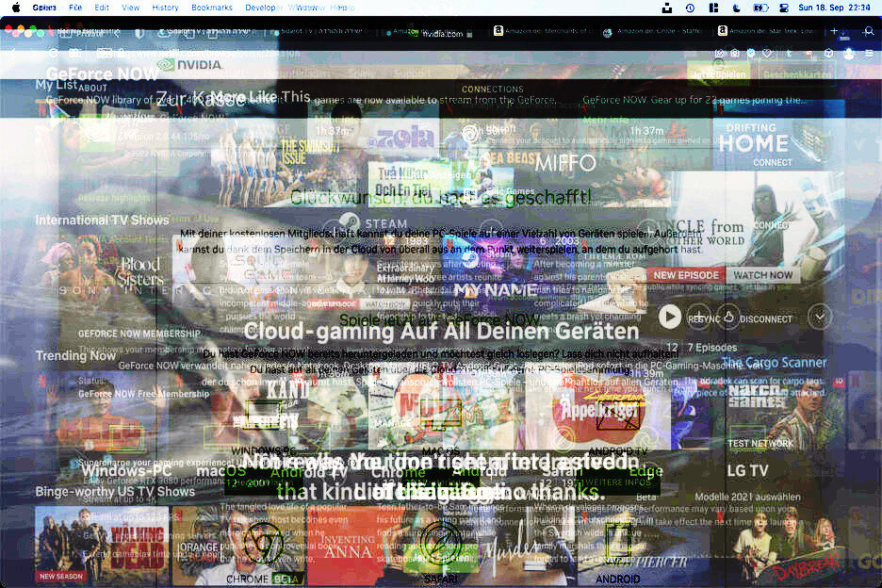Open the profile avatar icon
Viewport: 882px width, 588px height.
(849, 54)
